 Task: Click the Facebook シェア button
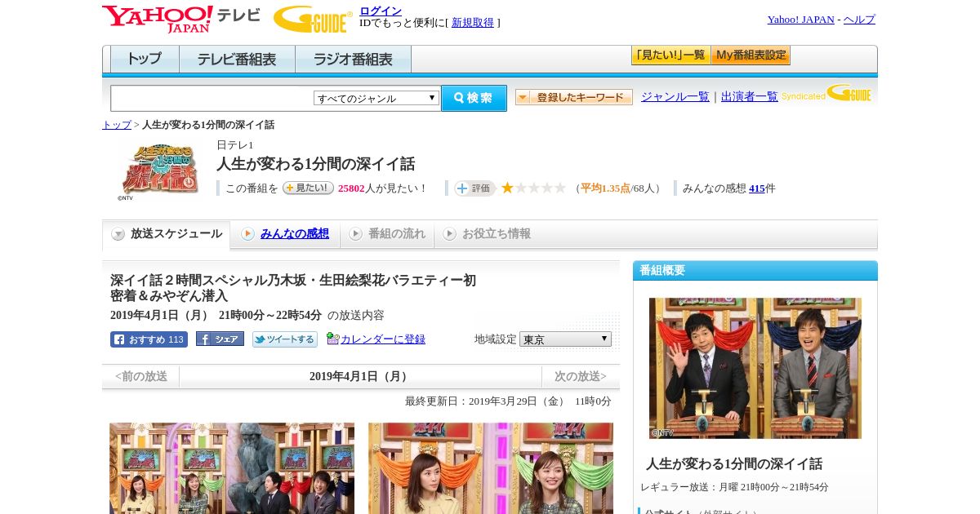pyautogui.click(x=220, y=339)
